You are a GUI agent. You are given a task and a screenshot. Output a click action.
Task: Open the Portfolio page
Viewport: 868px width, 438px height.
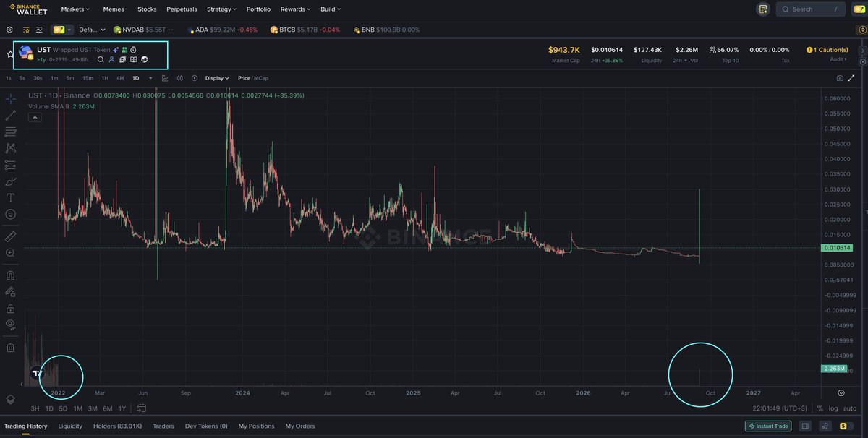click(258, 9)
